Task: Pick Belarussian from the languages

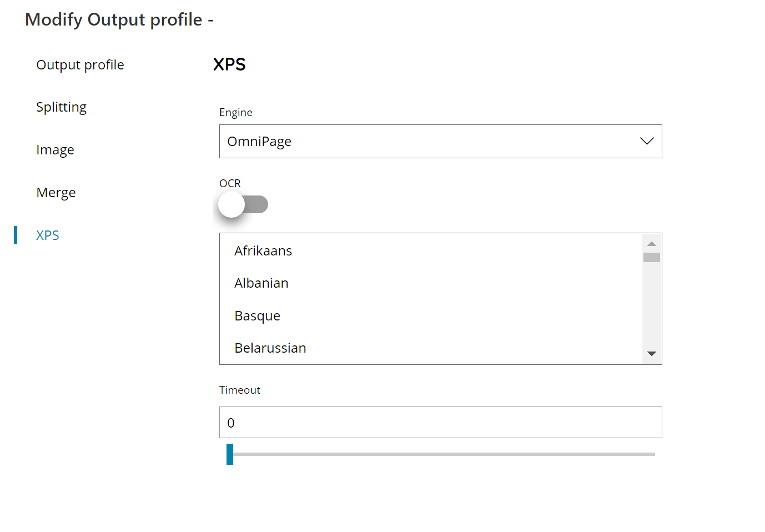Action: tap(270, 348)
